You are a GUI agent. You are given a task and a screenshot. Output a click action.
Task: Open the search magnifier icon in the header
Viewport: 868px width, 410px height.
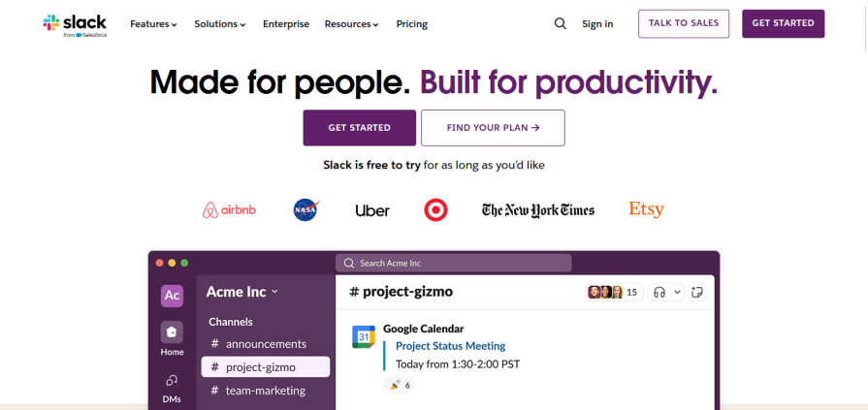coord(561,24)
